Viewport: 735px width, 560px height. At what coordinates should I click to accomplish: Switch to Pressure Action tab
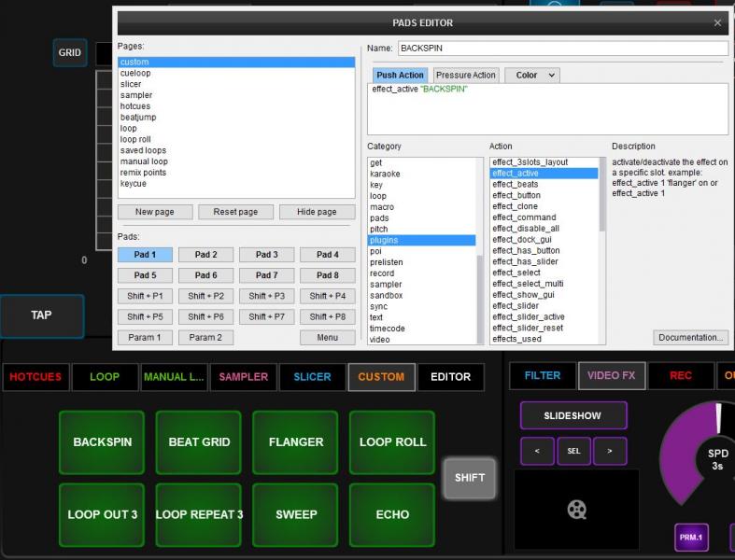465,75
